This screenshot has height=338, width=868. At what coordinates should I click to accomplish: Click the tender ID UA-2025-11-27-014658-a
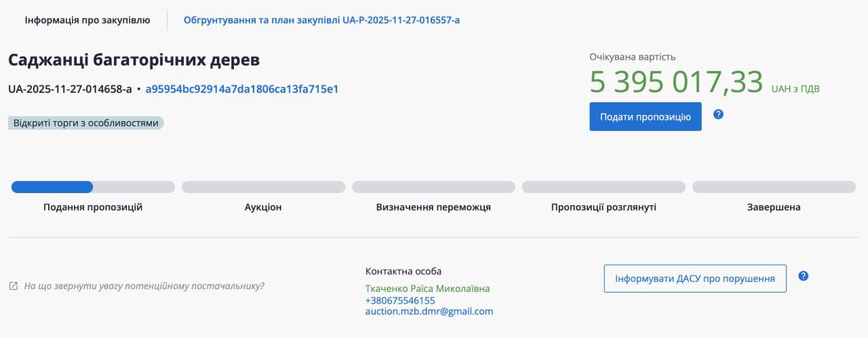[x=70, y=89]
